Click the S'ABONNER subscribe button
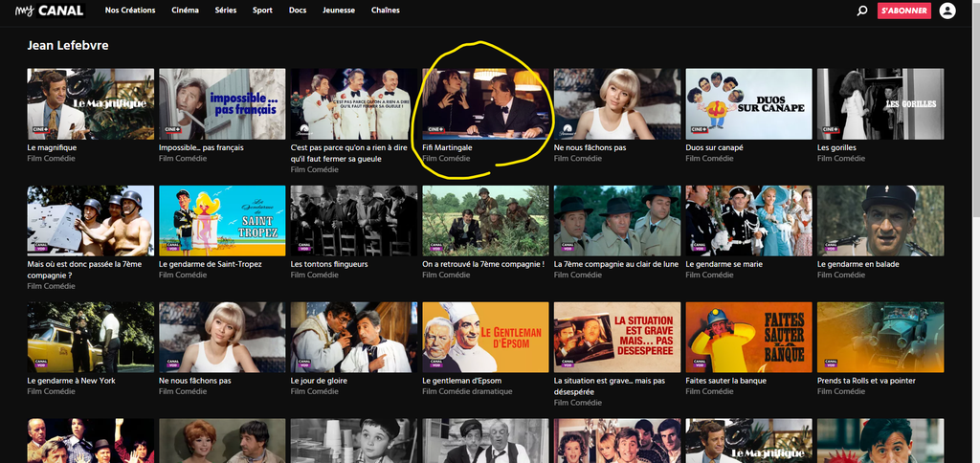This screenshot has width=980, height=463. [903, 11]
